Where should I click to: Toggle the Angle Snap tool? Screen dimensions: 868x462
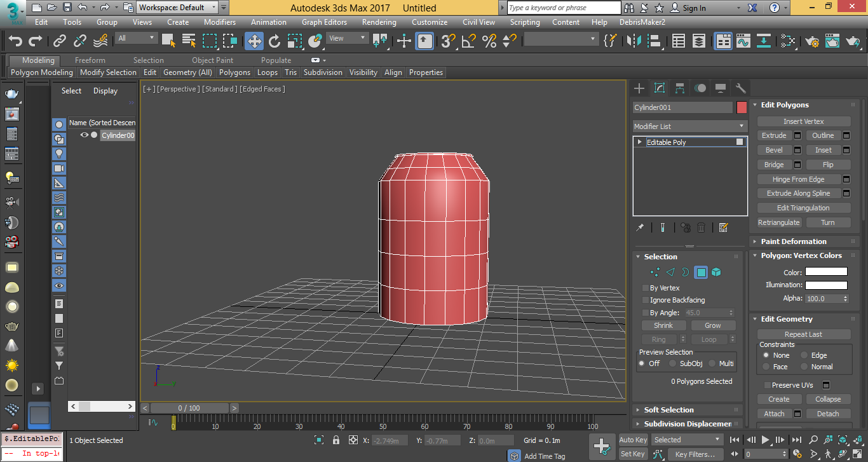tap(469, 41)
